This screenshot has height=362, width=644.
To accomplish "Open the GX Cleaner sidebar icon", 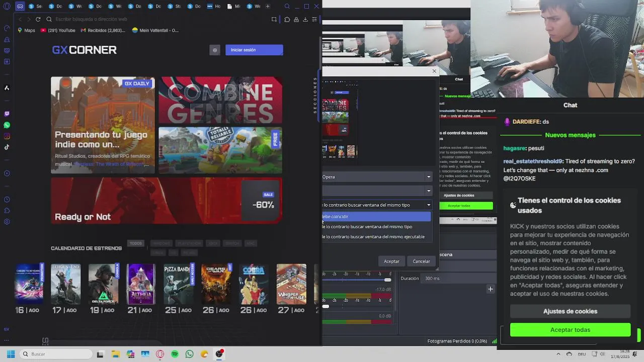I will click(7, 40).
